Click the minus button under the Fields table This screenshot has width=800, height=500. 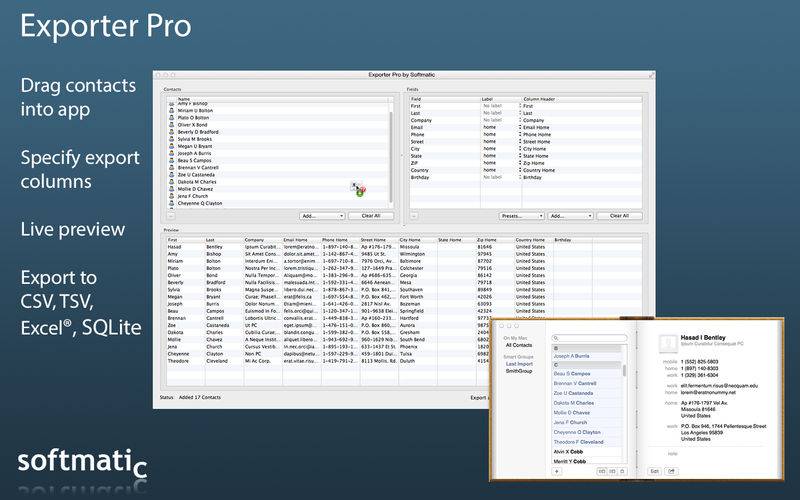pyautogui.click(x=414, y=216)
